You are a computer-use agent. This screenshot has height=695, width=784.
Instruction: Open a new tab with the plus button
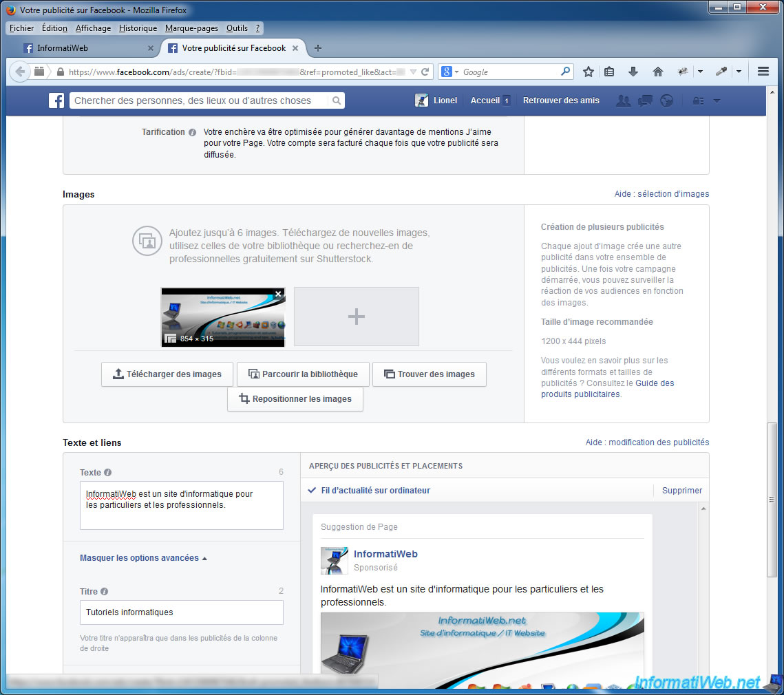coord(318,48)
